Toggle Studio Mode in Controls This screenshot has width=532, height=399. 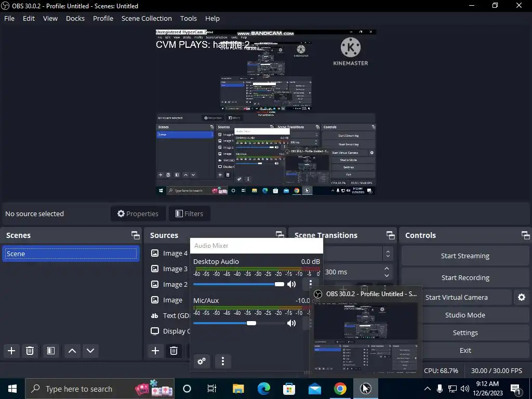465,315
